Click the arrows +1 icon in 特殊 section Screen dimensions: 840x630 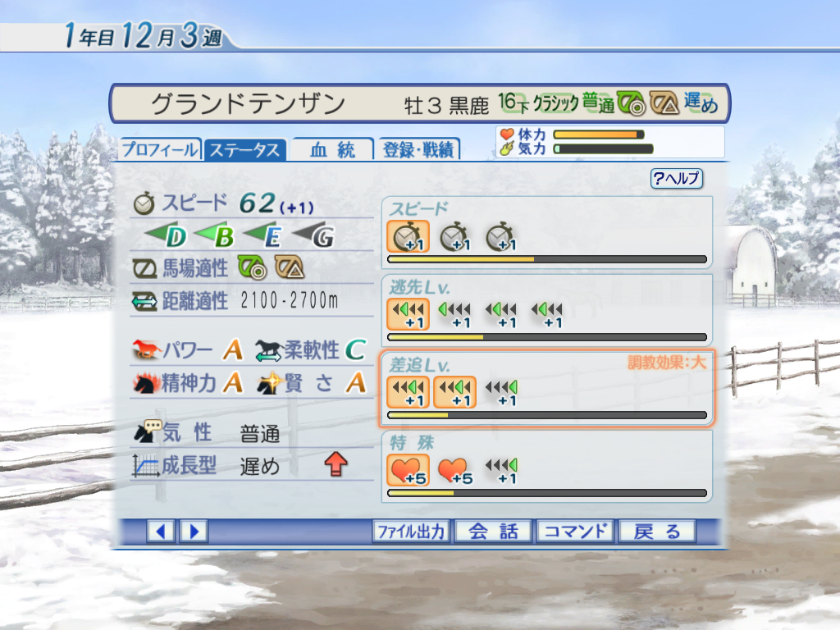click(x=501, y=471)
